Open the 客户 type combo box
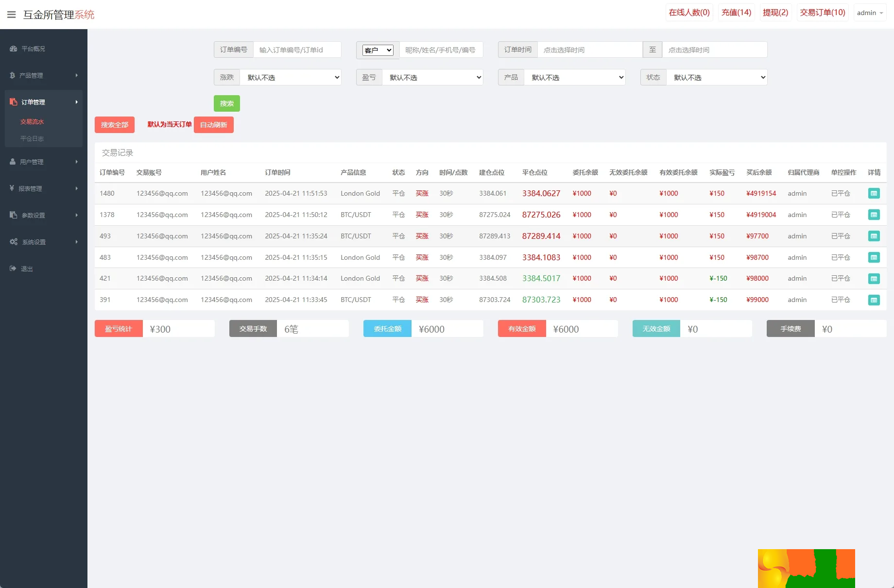Image resolution: width=894 pixels, height=588 pixels. point(378,50)
